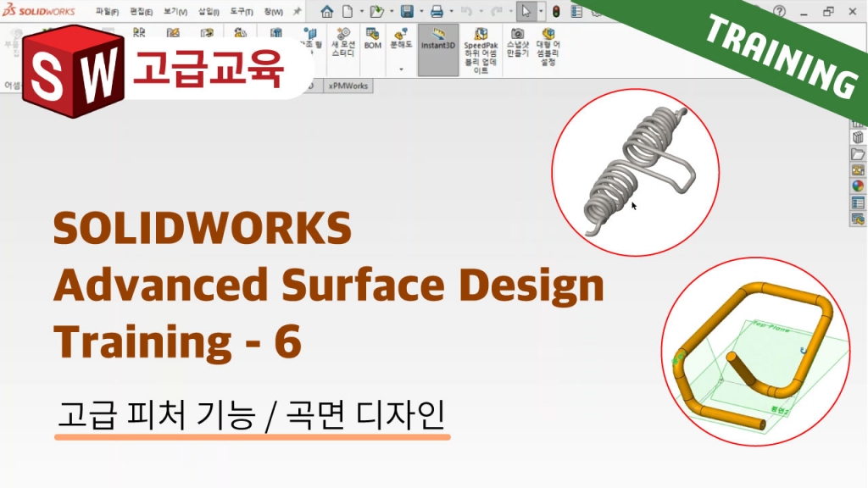
Task: Click the Home icon in the quick toolbar
Action: click(x=327, y=11)
